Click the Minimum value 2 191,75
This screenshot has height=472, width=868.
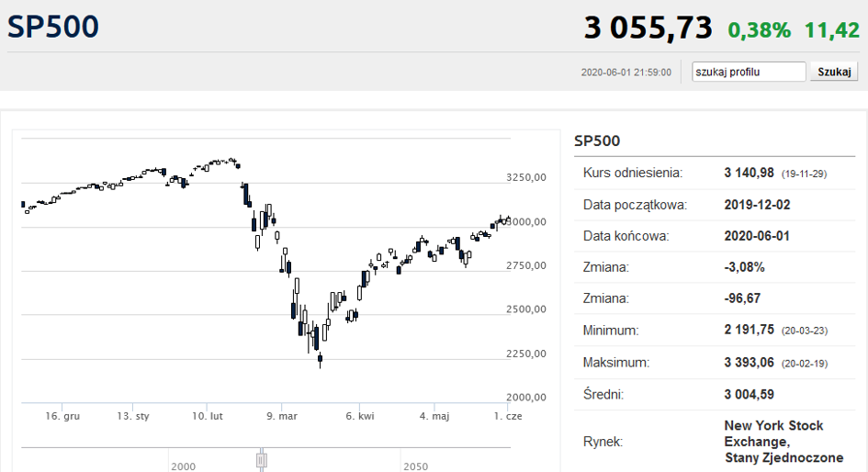pyautogui.click(x=749, y=330)
